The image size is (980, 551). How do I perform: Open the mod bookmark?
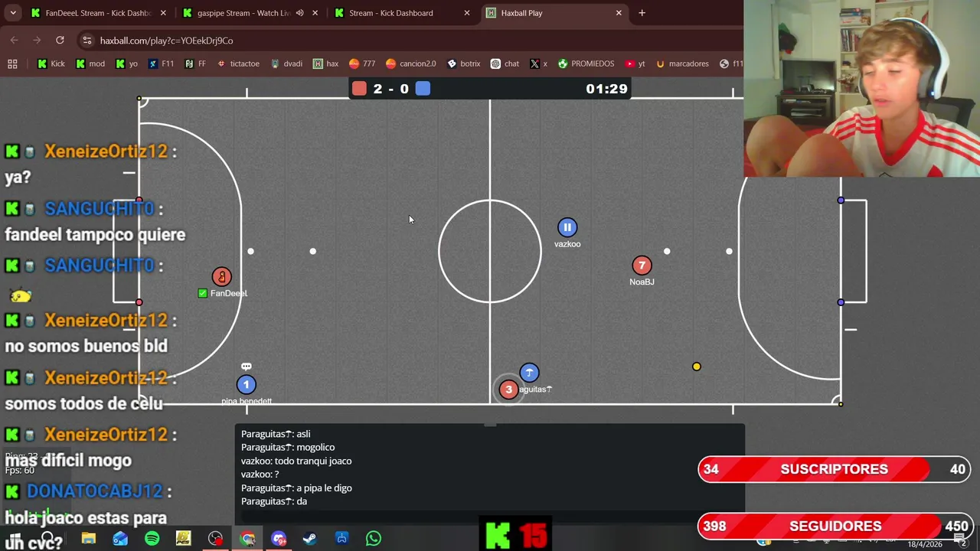click(90, 64)
